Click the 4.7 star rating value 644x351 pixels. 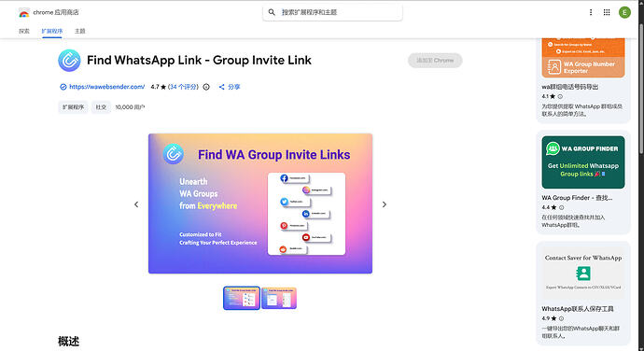tap(158, 87)
